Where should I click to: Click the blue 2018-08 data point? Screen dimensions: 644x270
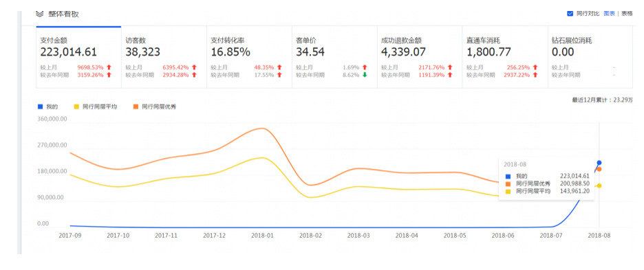pos(599,163)
